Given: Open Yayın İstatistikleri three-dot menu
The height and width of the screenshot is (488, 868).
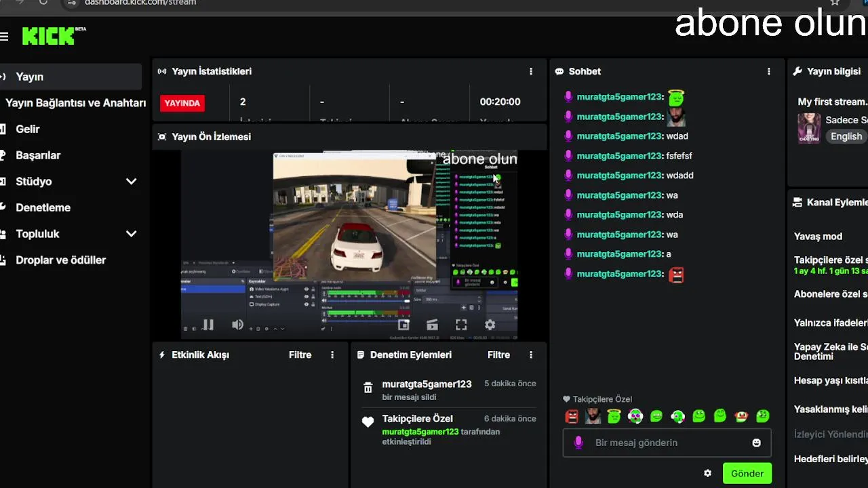Looking at the screenshot, I should [531, 71].
